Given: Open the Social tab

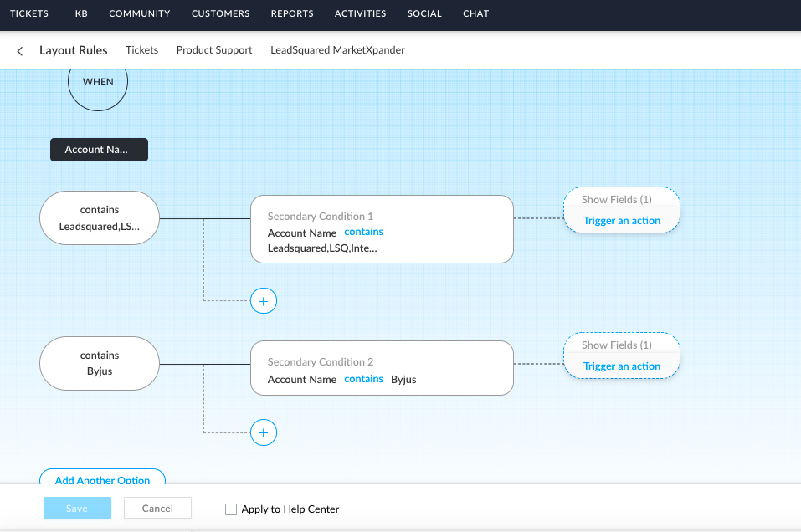Looking at the screenshot, I should pos(424,13).
